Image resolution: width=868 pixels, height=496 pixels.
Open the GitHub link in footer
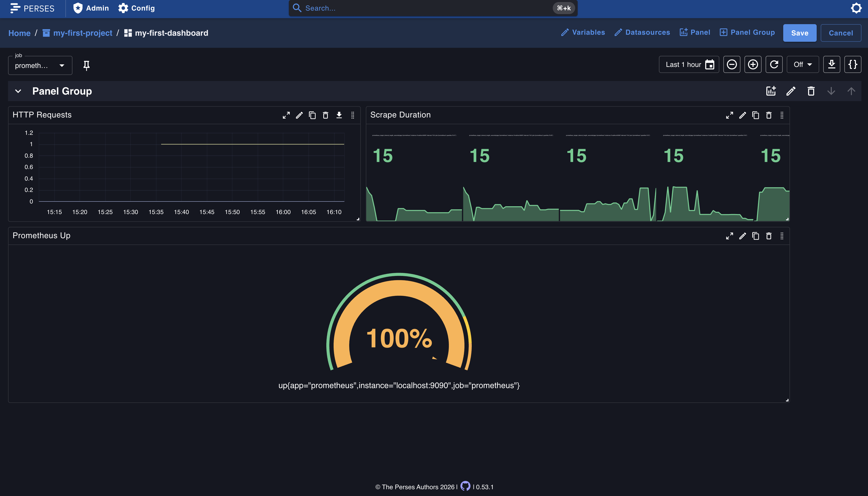[465, 486]
